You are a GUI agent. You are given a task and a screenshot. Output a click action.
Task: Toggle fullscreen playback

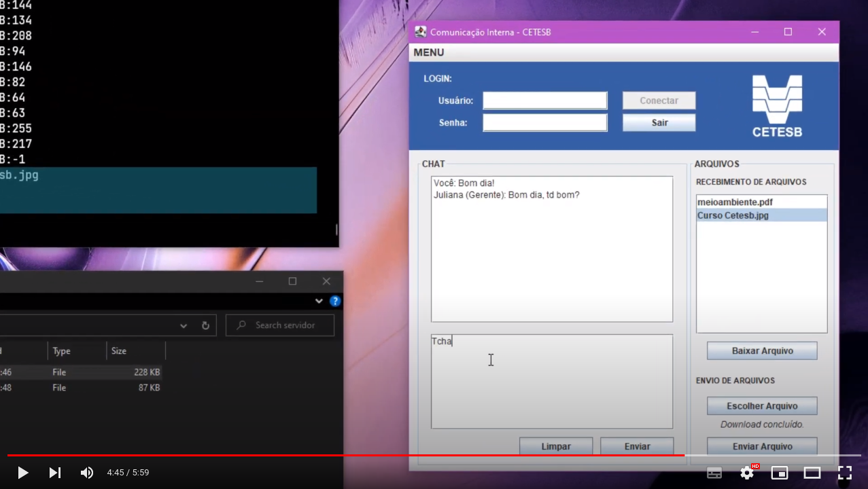845,472
